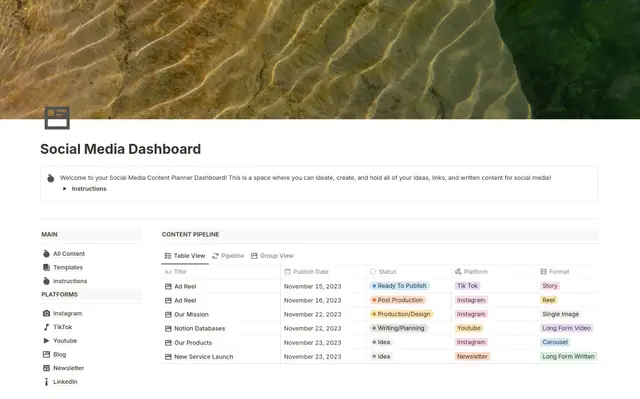Viewport: 640px width, 399px height.
Task: Click the Instagram camera icon
Action: click(x=47, y=313)
